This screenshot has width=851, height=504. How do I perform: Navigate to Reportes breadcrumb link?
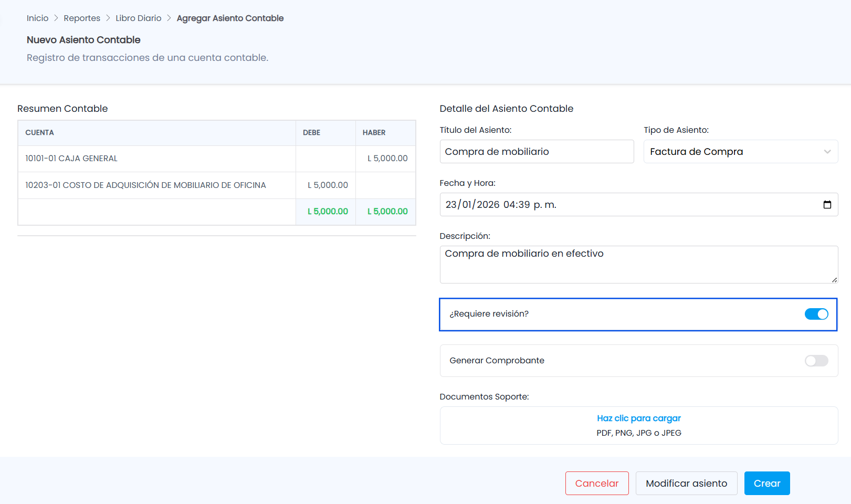click(x=82, y=18)
